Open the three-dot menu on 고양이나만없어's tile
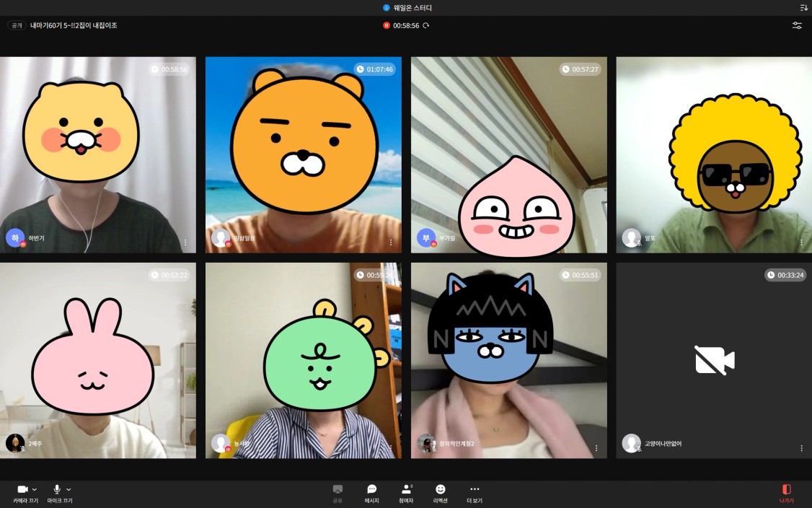812x508 pixels. point(801,448)
